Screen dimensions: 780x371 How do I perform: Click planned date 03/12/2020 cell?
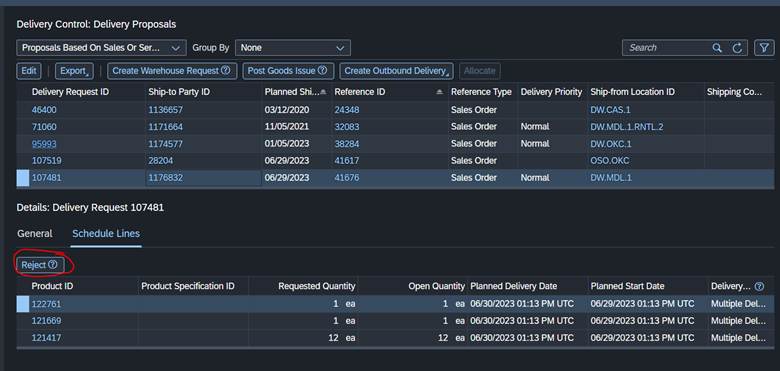(287, 110)
